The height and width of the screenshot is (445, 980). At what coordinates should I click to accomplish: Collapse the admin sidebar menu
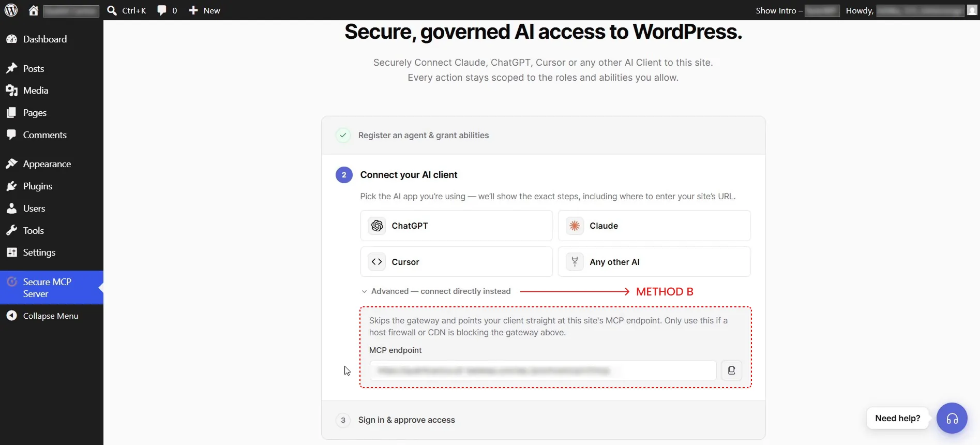[52, 316]
